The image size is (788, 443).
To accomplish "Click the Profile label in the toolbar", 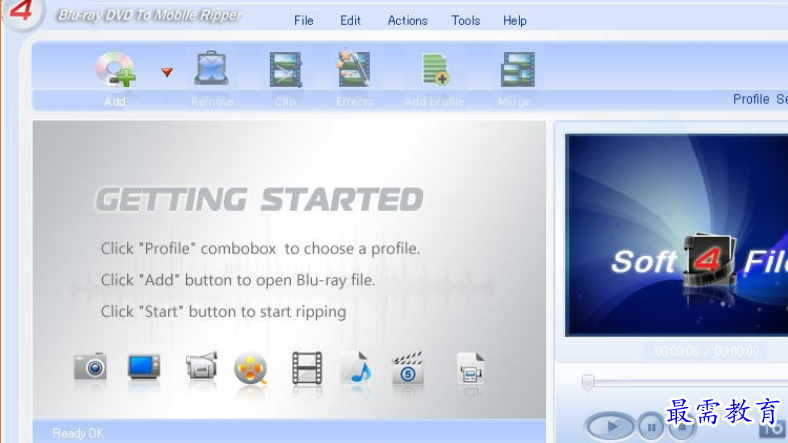I will [x=751, y=99].
